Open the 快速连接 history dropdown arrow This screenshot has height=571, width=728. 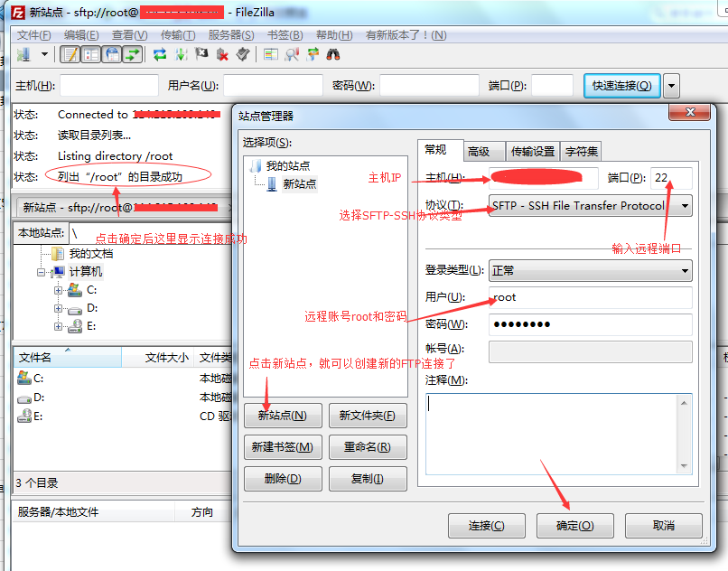click(x=671, y=86)
